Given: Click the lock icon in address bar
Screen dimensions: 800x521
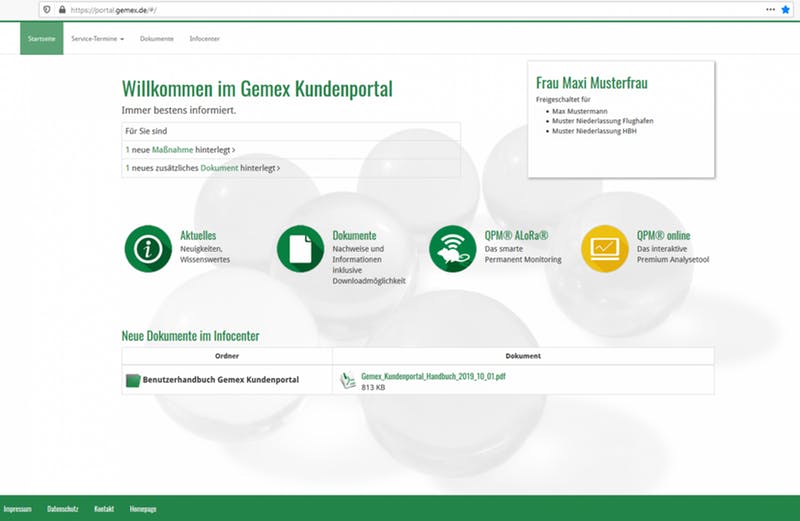Looking at the screenshot, I should (62, 10).
